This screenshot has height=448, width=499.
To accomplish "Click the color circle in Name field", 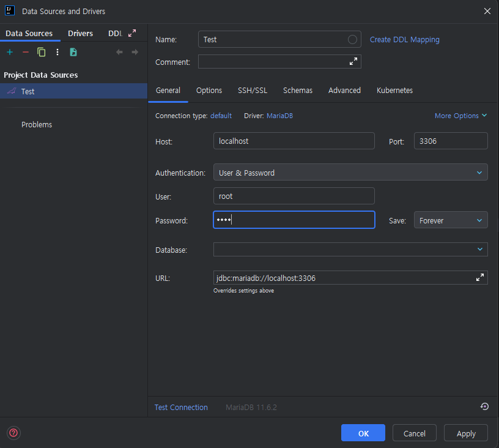I will tap(352, 40).
